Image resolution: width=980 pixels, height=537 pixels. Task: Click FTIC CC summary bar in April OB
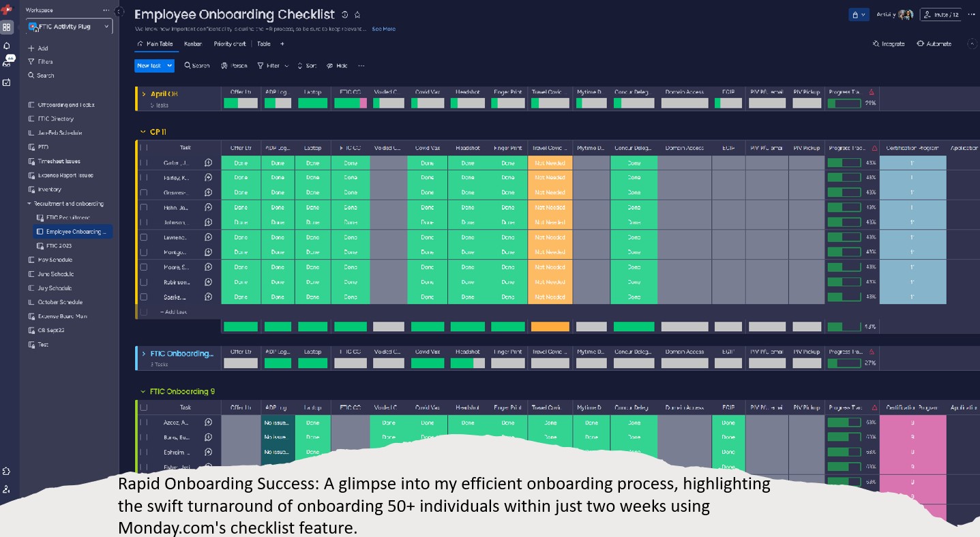351,104
